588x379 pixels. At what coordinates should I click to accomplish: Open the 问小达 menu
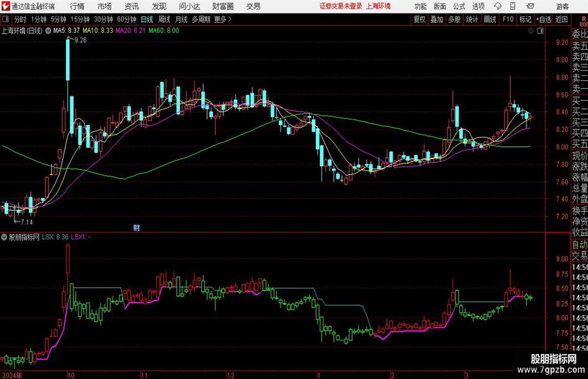point(189,6)
